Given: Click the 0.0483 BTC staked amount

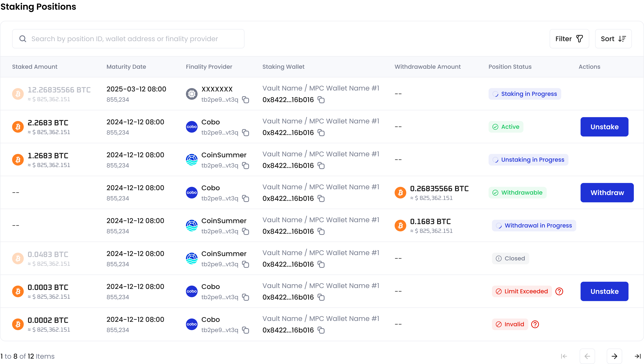Looking at the screenshot, I should pyautogui.click(x=48, y=255).
